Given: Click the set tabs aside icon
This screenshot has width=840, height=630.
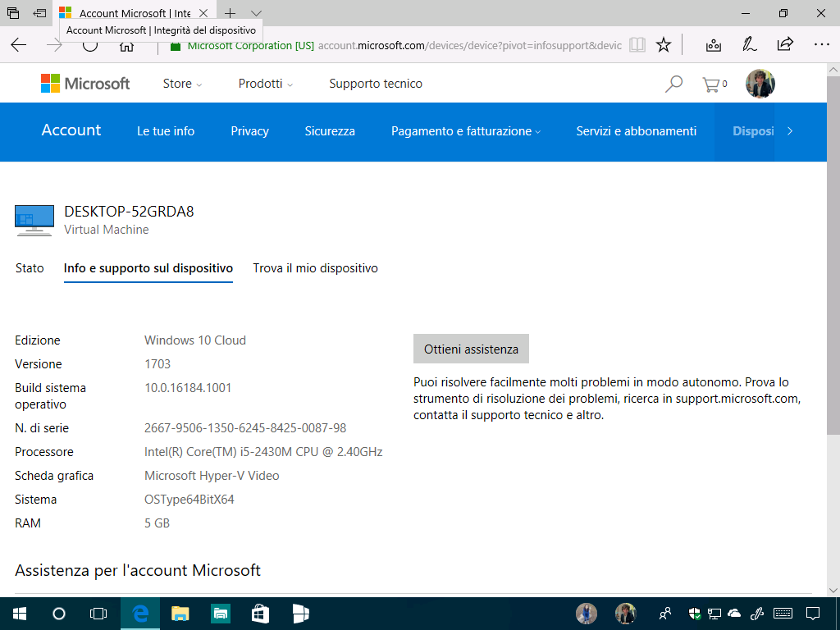Looking at the screenshot, I should pyautogui.click(x=39, y=13).
